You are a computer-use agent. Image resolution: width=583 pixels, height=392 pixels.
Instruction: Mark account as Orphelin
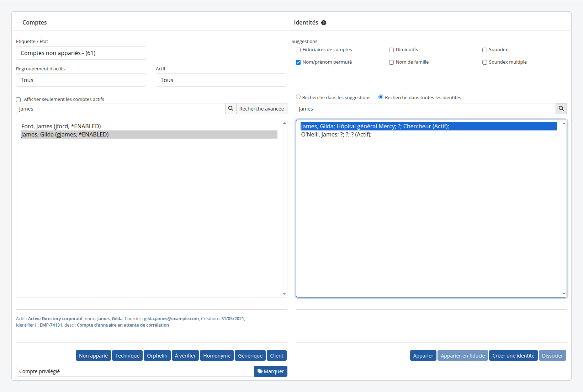point(157,356)
